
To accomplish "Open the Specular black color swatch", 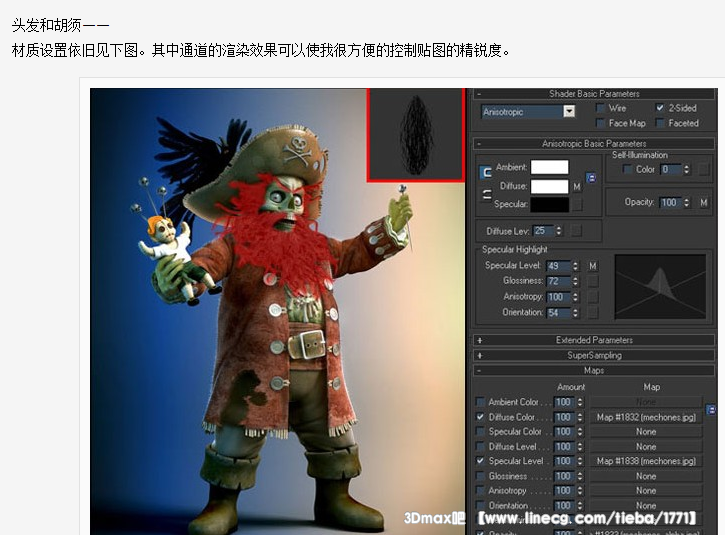I will click(x=550, y=205).
